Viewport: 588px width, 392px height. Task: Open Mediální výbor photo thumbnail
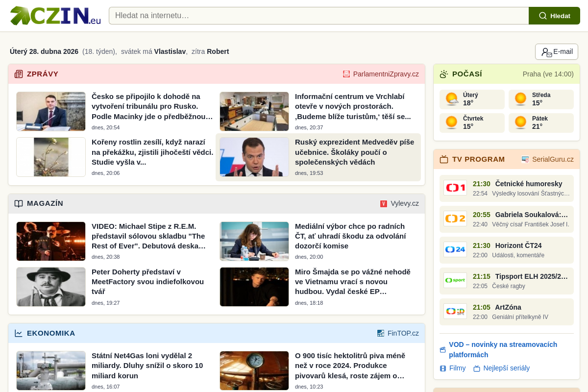(x=254, y=241)
